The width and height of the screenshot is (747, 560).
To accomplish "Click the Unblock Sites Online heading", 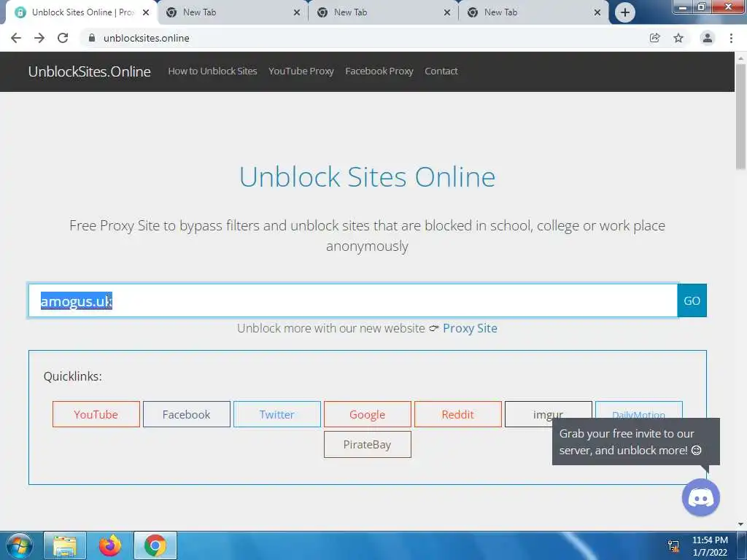I will [367, 176].
